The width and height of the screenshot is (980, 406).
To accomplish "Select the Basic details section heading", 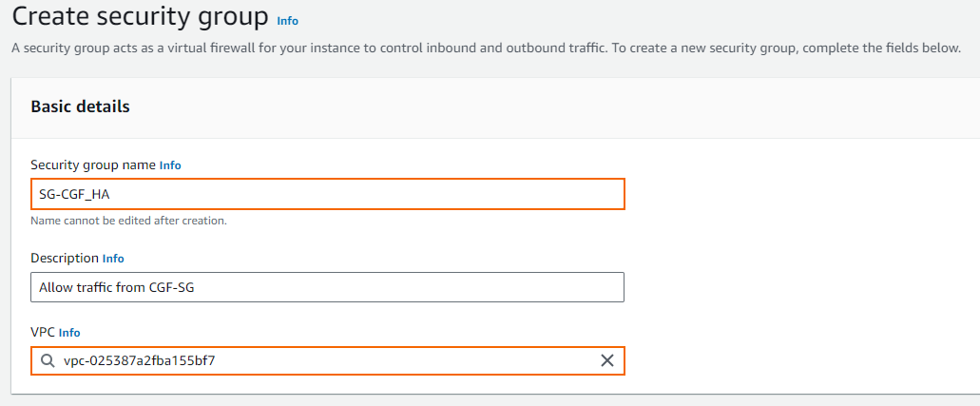I will [x=80, y=107].
